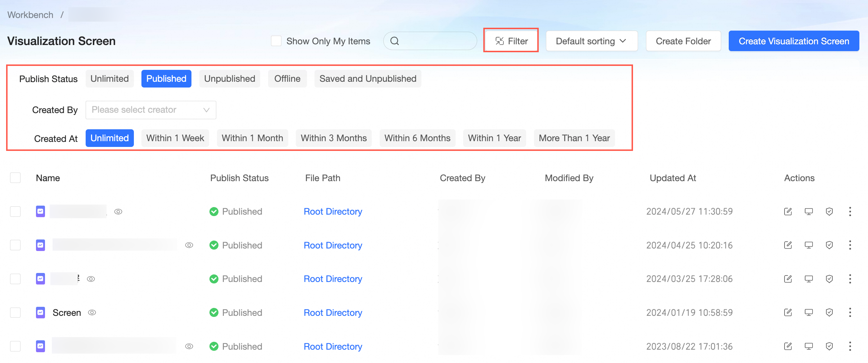The width and height of the screenshot is (868, 363).
Task: Click the Create Folder button
Action: tap(683, 41)
